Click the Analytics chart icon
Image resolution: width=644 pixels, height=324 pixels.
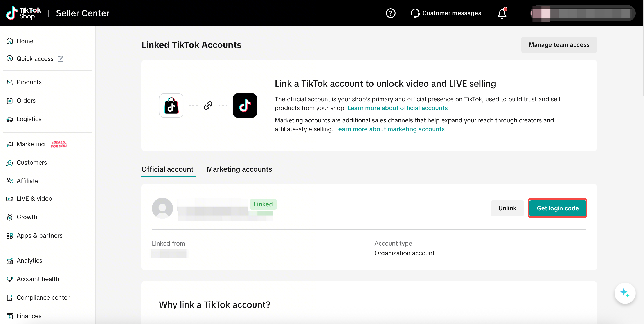coord(9,261)
